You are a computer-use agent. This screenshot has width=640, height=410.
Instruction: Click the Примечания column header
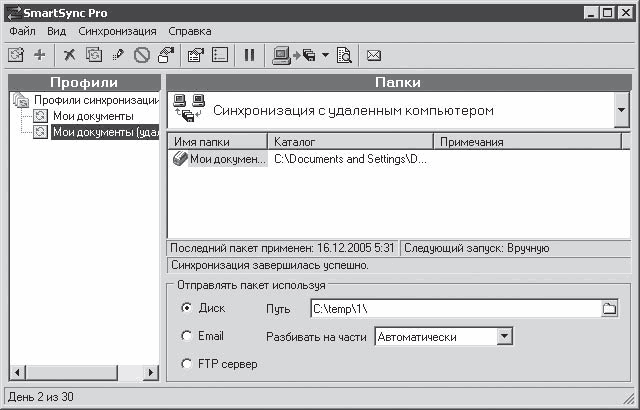pyautogui.click(x=527, y=142)
